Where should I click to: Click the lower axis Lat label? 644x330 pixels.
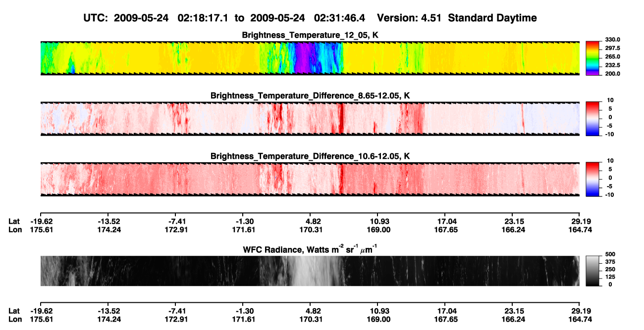point(14,311)
